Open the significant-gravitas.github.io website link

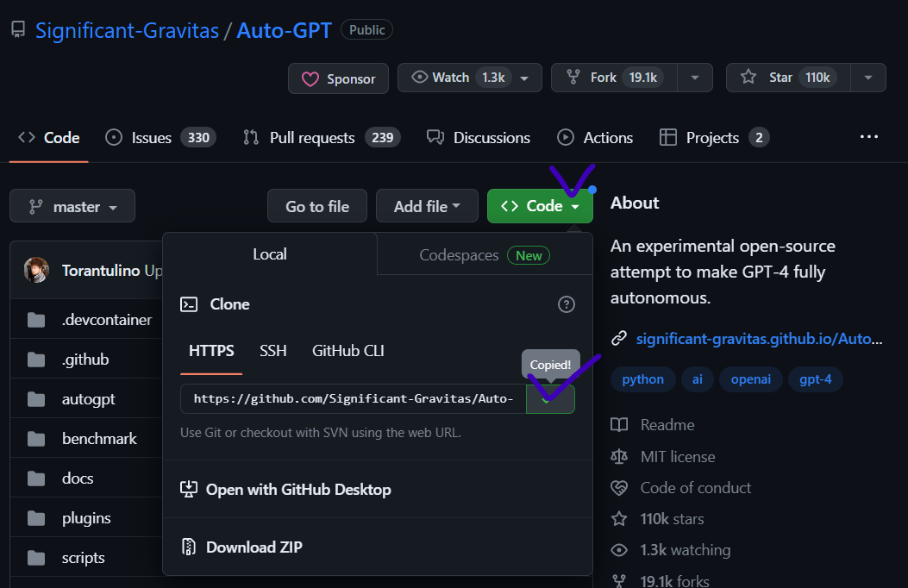[x=759, y=339]
